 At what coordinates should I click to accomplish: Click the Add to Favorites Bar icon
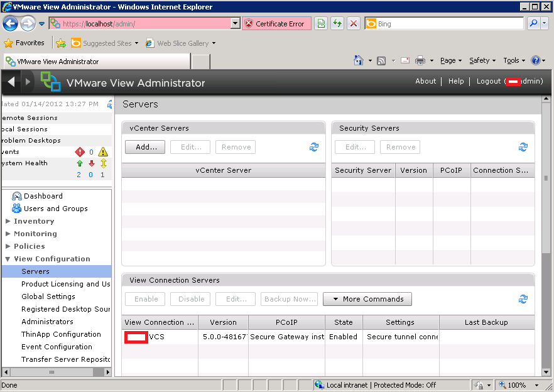coord(61,43)
